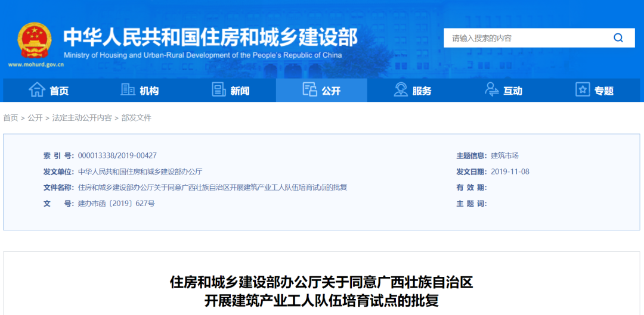Click the 索引号 label

(x=58, y=156)
